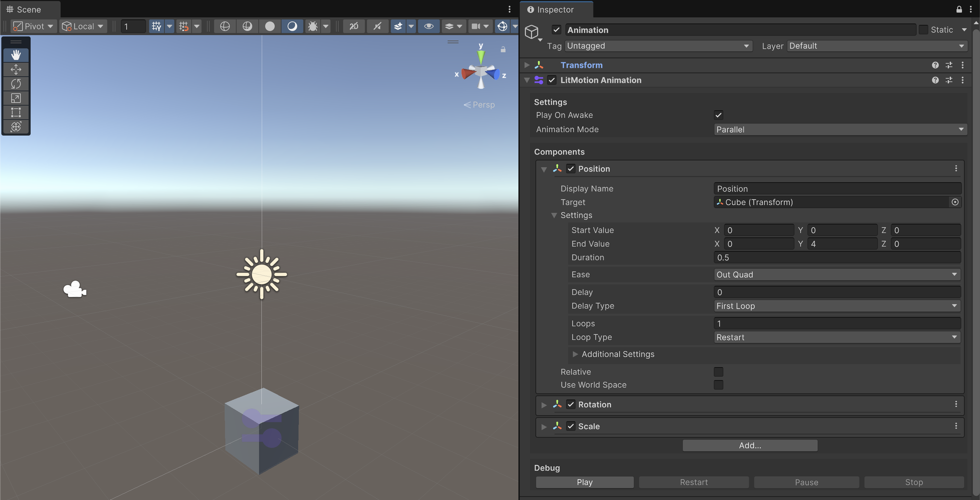Screen dimensions: 980x500
Task: Select the Rect transform tool
Action: click(16, 112)
